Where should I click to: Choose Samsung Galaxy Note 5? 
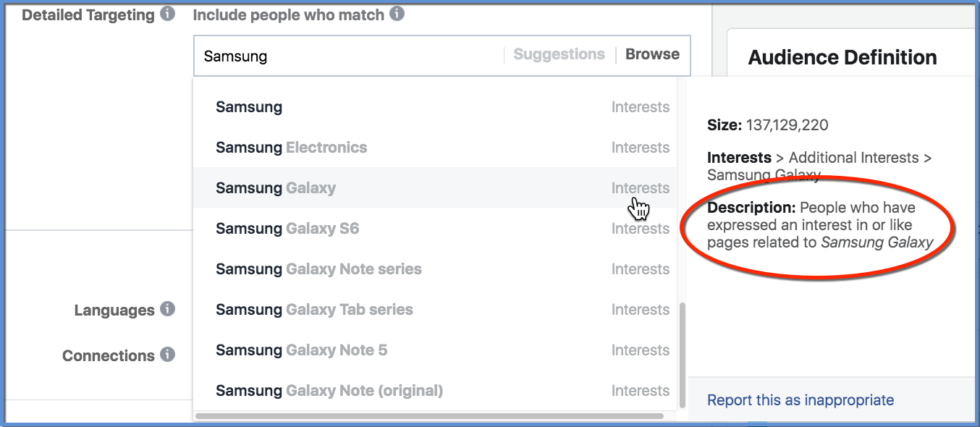(x=435, y=350)
